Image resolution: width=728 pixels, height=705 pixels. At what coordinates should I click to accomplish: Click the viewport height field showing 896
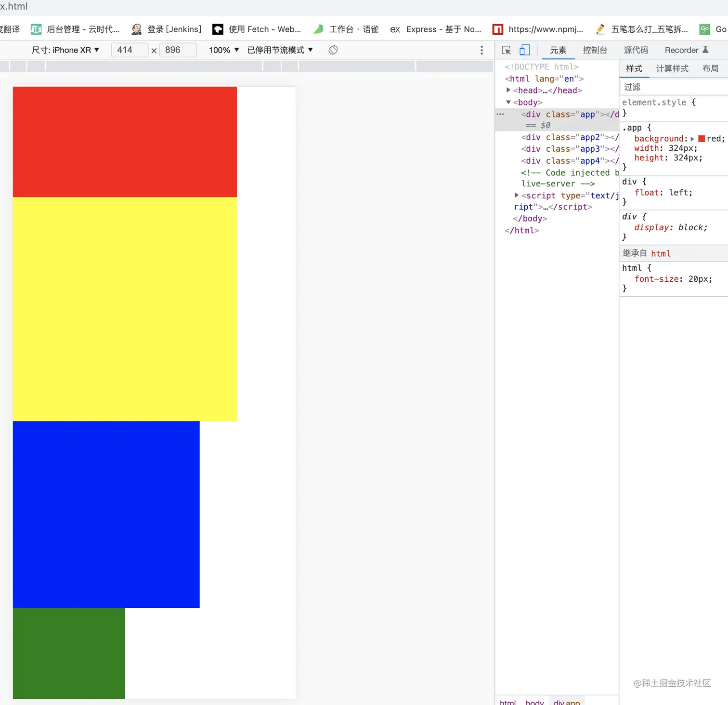178,50
